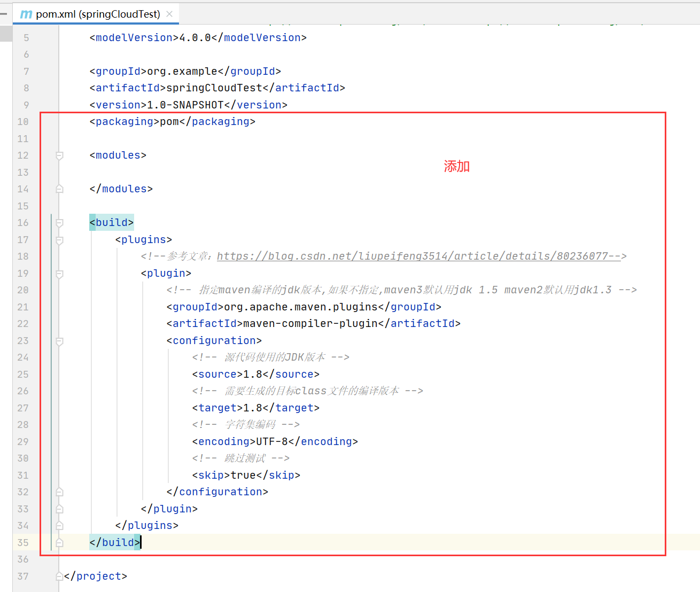Collapse the plugin block at line 19
The height and width of the screenshot is (592, 700).
pos(59,274)
